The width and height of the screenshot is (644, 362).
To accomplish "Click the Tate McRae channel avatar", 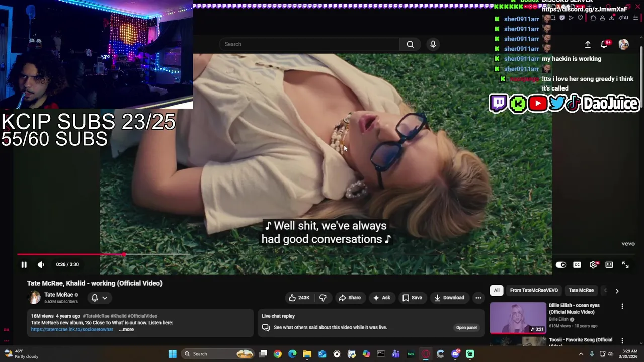I will pos(35,298).
